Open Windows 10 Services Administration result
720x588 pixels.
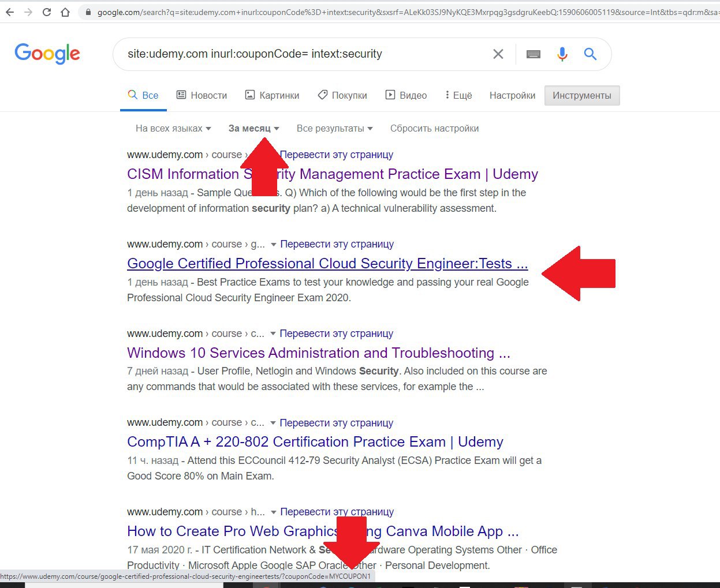[319, 353]
